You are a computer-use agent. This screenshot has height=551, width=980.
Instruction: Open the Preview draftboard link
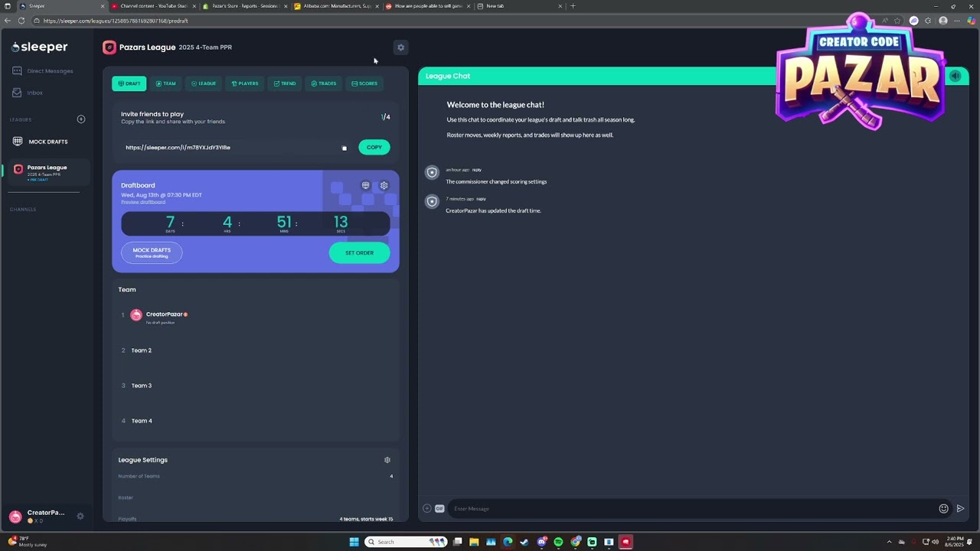click(143, 202)
